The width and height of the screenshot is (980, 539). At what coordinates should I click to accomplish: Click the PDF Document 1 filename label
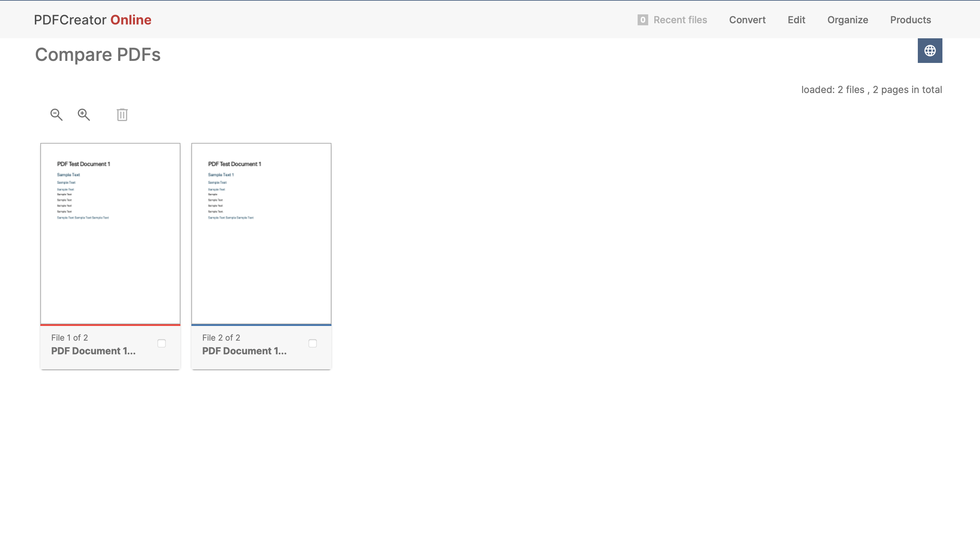tap(93, 351)
